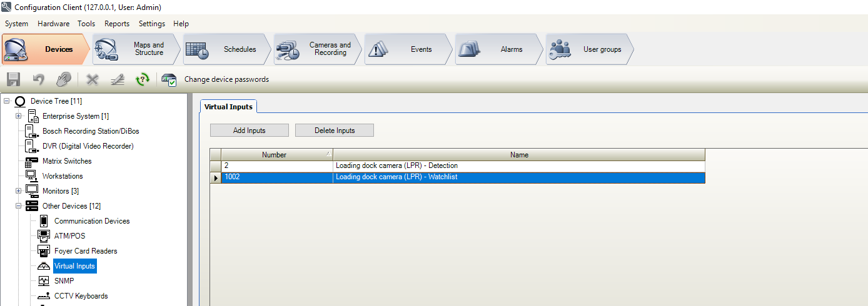Switch to the Events tab
Screen dimensions: 868x306
coord(408,49)
